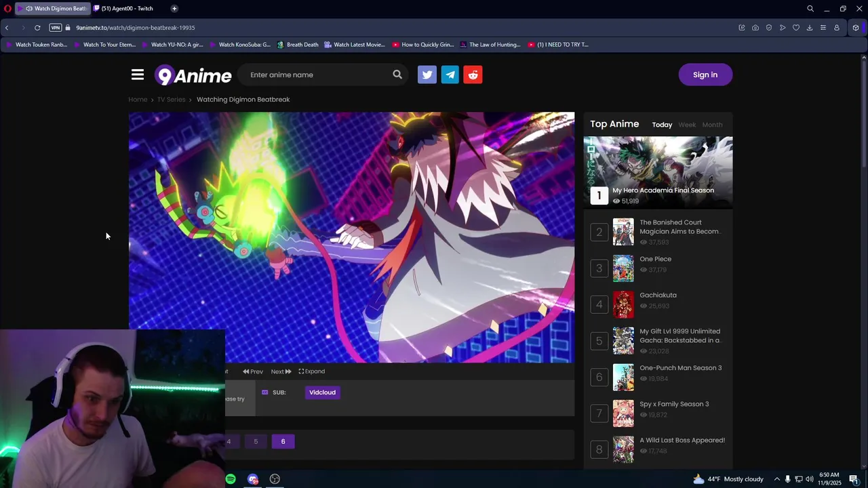Viewport: 868px width, 488px height.
Task: Open the 9Anime hamburger menu
Action: click(x=138, y=75)
